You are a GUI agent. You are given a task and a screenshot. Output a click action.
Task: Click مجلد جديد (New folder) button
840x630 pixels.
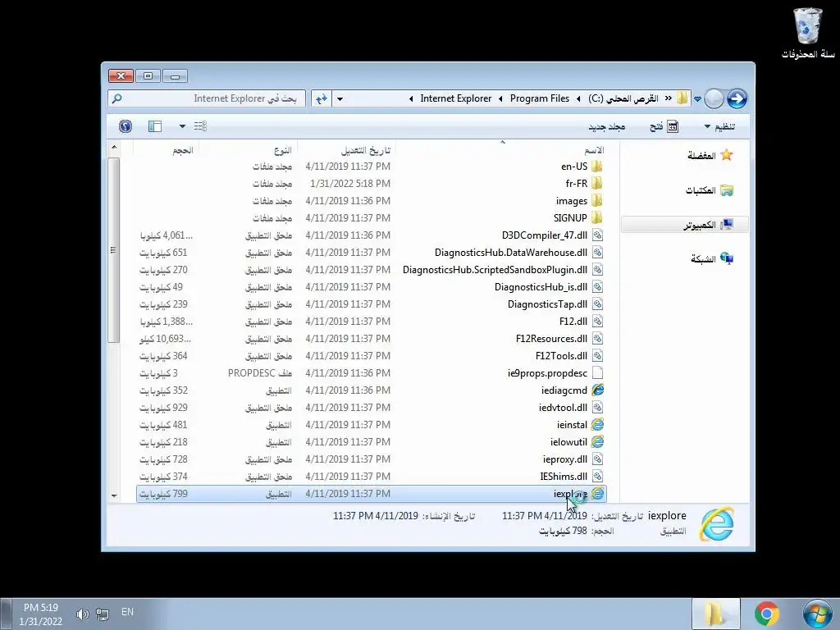(x=607, y=126)
